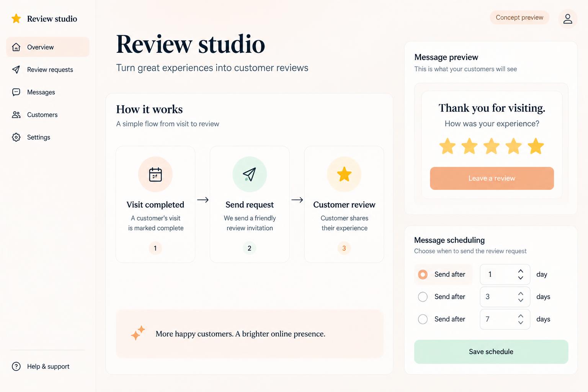Focus the delay number field showing 1
Viewport: 588px width, 392px height.
(x=505, y=274)
